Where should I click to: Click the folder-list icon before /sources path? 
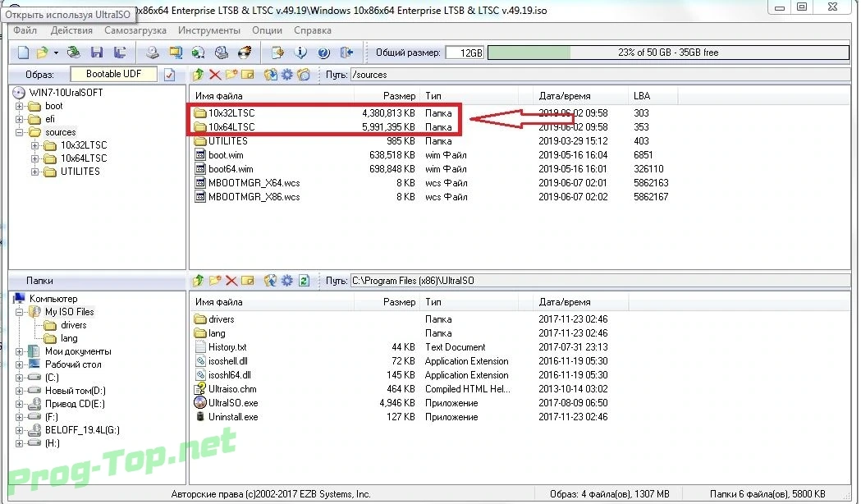pos(304,75)
